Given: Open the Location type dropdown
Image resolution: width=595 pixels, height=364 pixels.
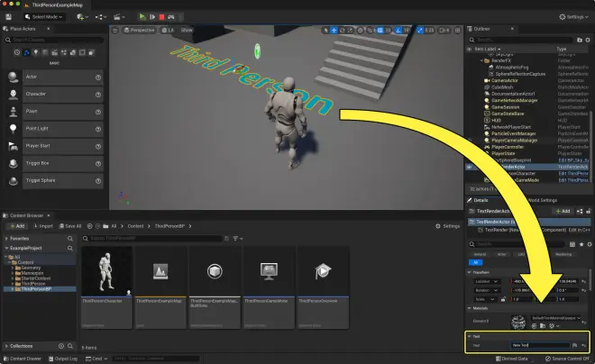Looking at the screenshot, I should pos(486,281).
